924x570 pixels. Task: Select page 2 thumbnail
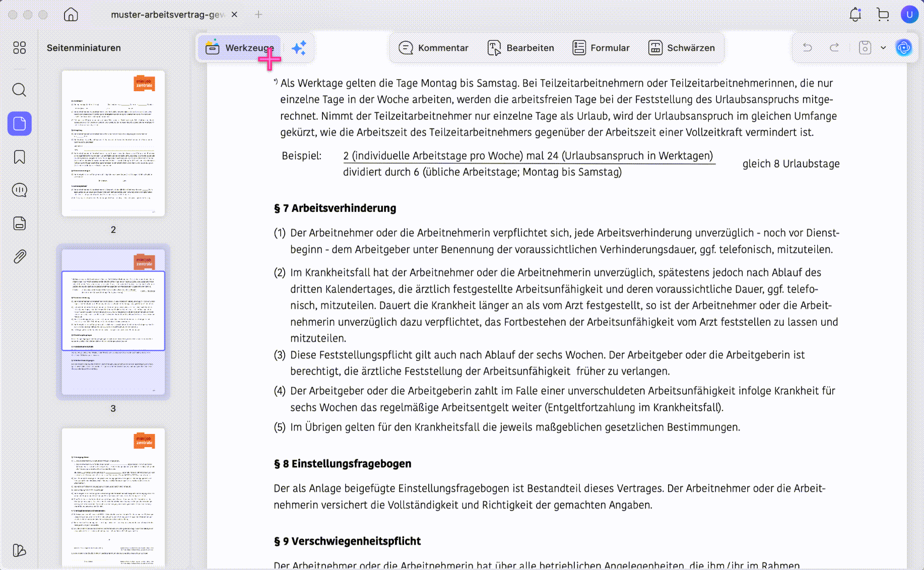pyautogui.click(x=113, y=144)
